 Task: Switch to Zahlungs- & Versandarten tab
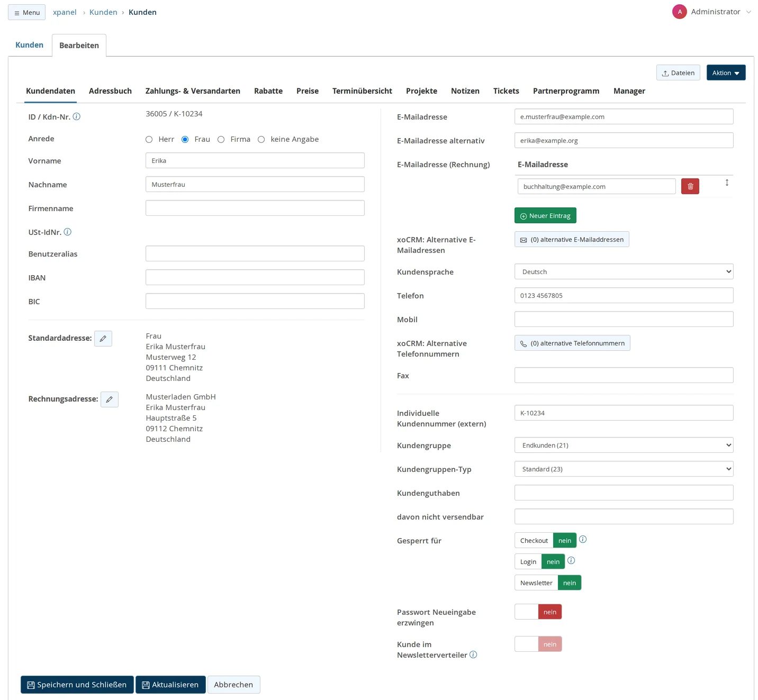[193, 91]
